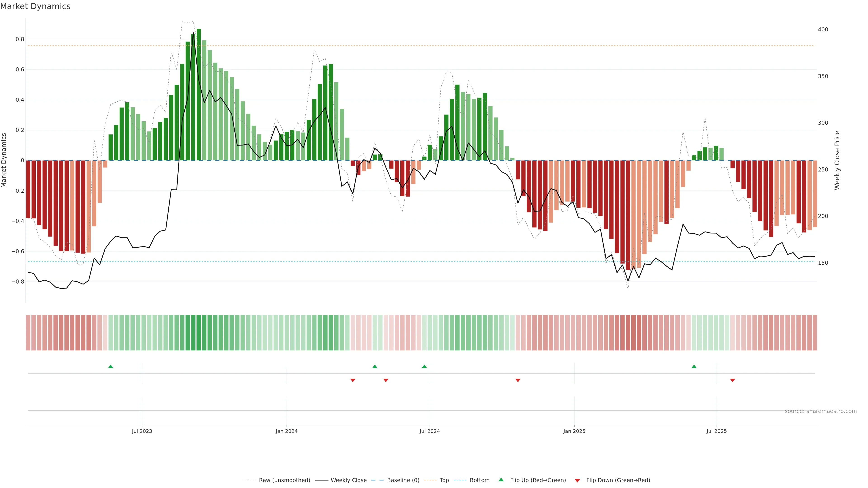Viewport: 868px width, 488px height.
Task: Click the green flip-up marker just before Jul 2024
Action: point(424,366)
